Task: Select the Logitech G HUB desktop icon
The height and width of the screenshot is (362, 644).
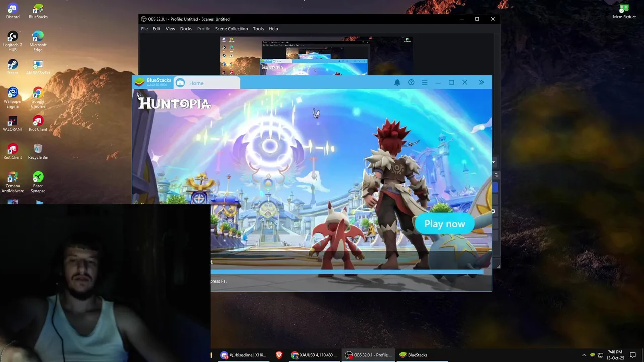Action: point(13,41)
